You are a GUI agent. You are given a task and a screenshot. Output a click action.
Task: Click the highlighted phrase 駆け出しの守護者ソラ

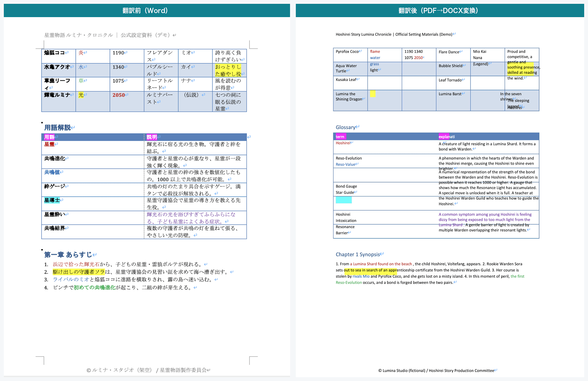[x=79, y=272]
